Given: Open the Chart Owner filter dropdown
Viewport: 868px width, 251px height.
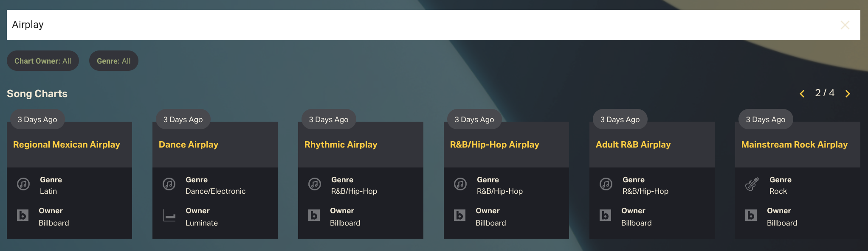Looking at the screenshot, I should coord(43,61).
